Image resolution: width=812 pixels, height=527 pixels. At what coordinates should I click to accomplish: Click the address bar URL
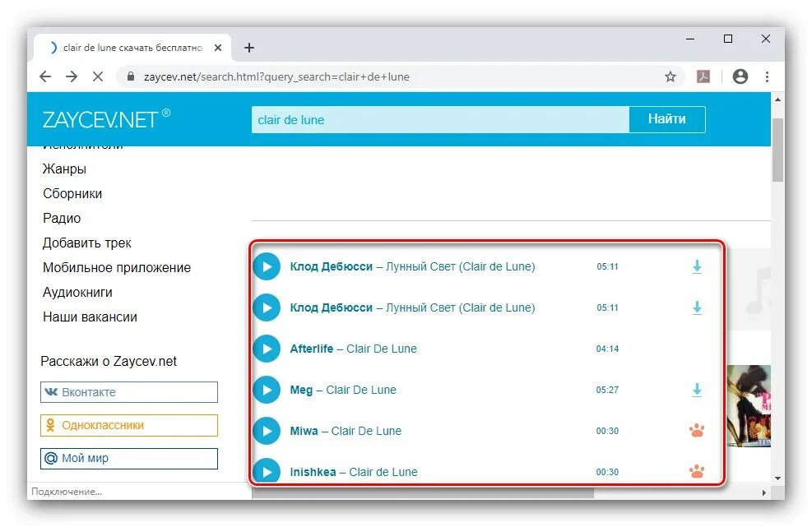(276, 76)
